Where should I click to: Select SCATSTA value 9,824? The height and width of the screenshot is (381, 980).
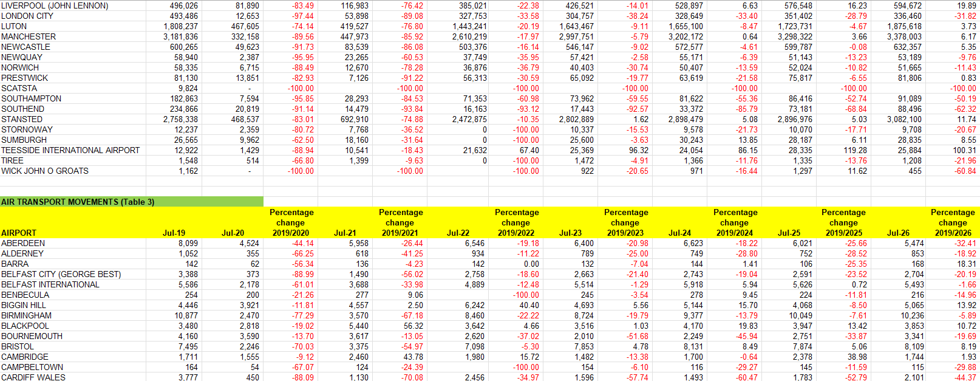pyautogui.click(x=188, y=88)
